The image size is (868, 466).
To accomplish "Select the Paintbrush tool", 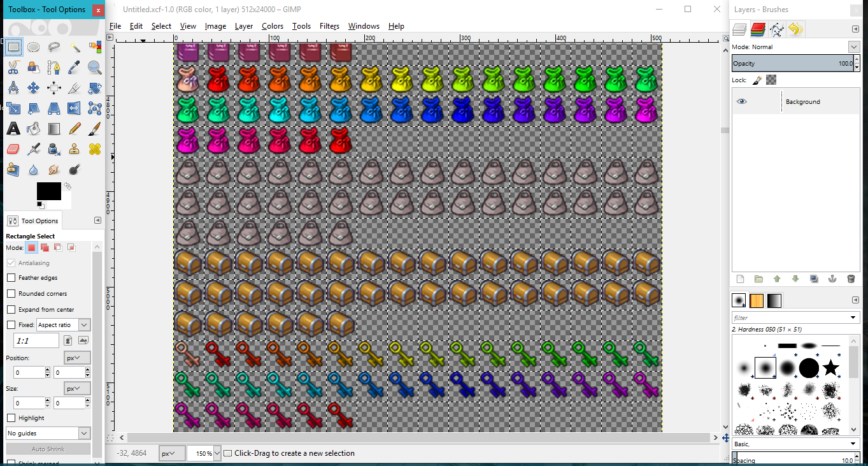I will 95,128.
